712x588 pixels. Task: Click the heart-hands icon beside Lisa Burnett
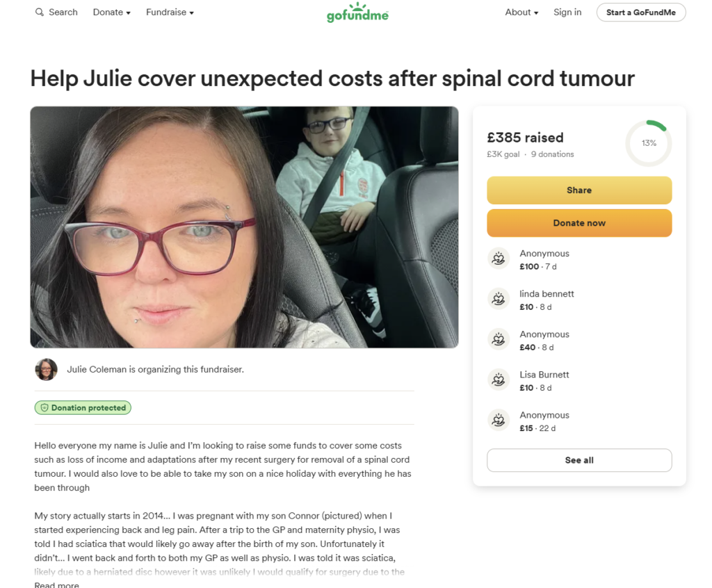point(499,379)
